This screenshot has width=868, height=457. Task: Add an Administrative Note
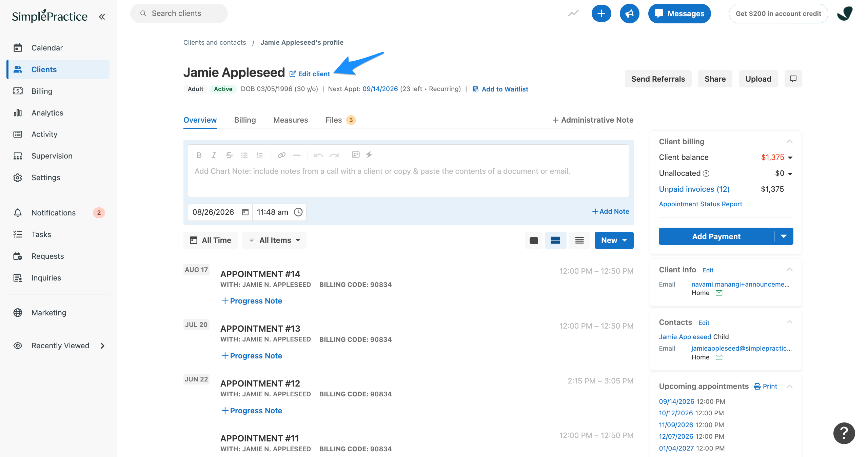coord(593,120)
